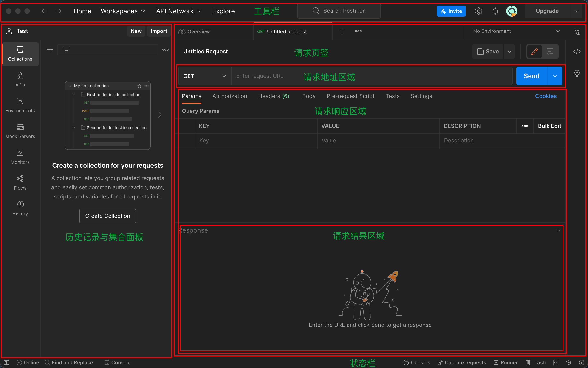Open the Workspaces dropdown
Viewport: 588px width, 368px height.
pos(123,11)
